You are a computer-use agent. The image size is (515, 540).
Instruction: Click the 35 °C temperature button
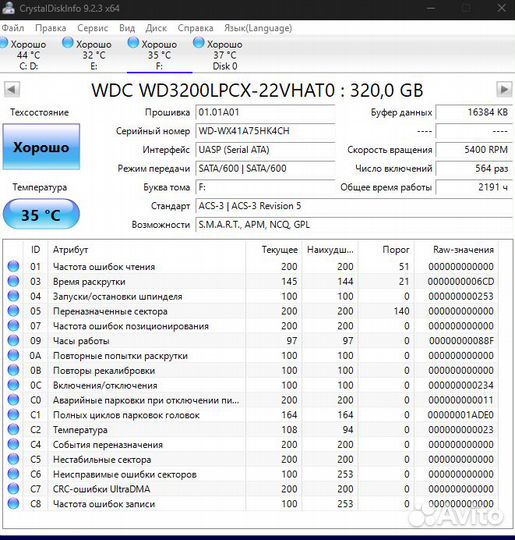[x=41, y=214]
